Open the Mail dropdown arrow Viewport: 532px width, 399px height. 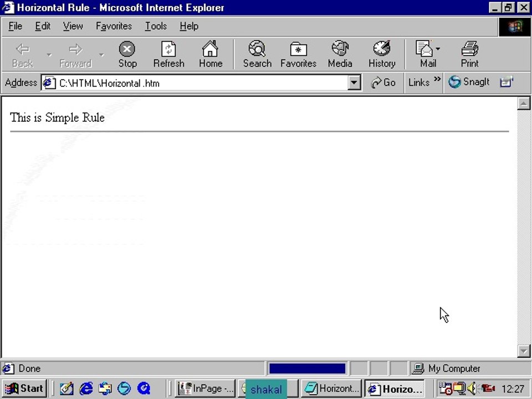tap(438, 49)
